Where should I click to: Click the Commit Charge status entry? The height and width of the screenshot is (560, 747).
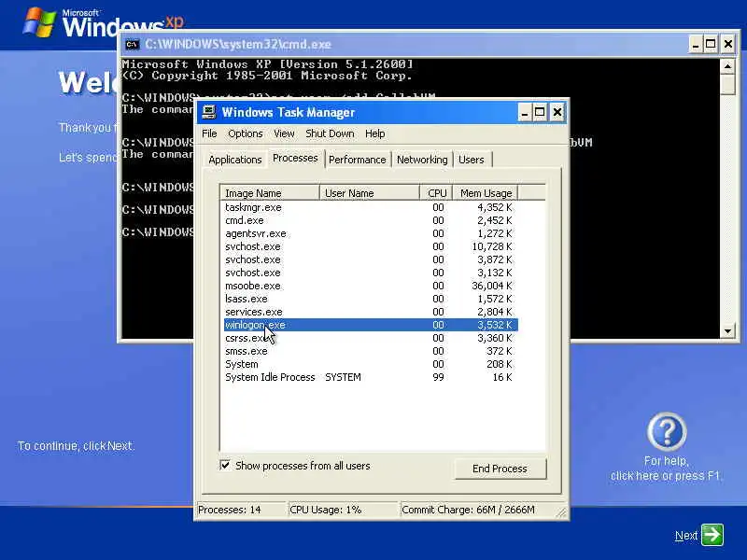pos(477,510)
